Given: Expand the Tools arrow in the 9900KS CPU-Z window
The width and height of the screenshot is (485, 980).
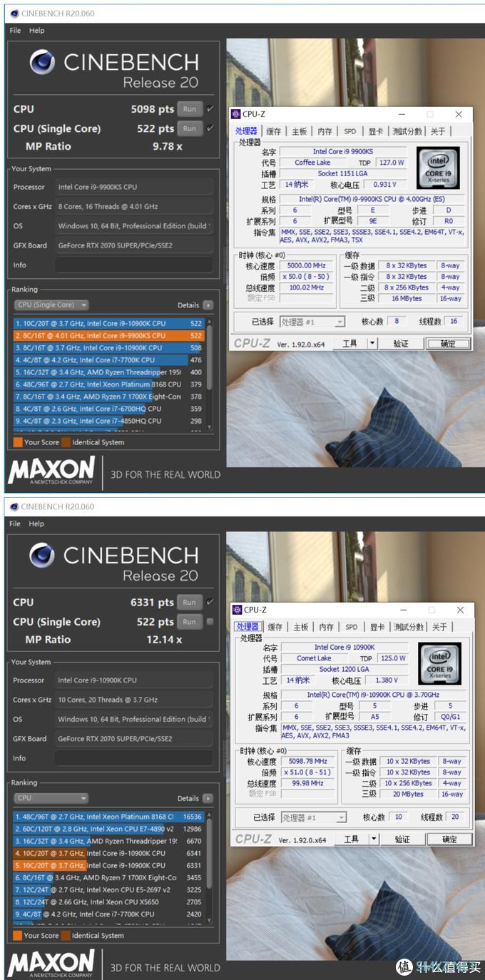Looking at the screenshot, I should point(372,343).
